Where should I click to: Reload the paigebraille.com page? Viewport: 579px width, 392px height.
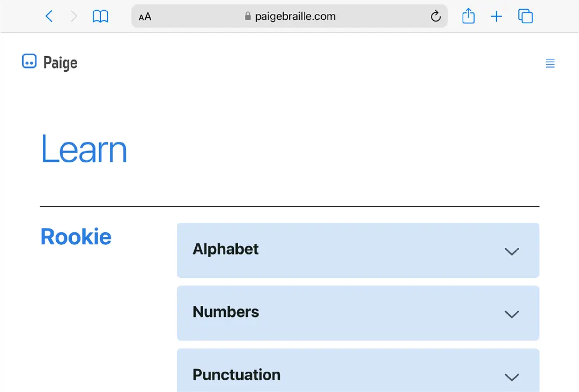pyautogui.click(x=435, y=16)
